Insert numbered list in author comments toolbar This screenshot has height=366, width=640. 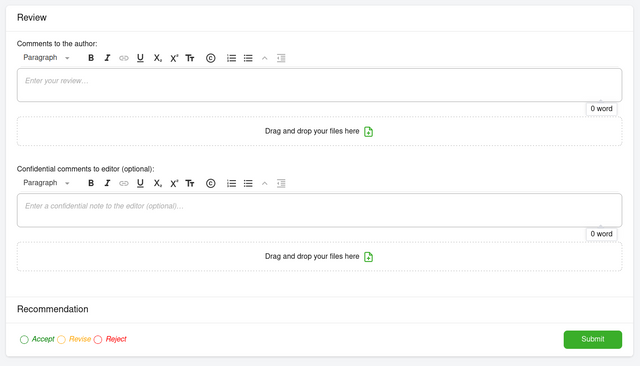(231, 58)
